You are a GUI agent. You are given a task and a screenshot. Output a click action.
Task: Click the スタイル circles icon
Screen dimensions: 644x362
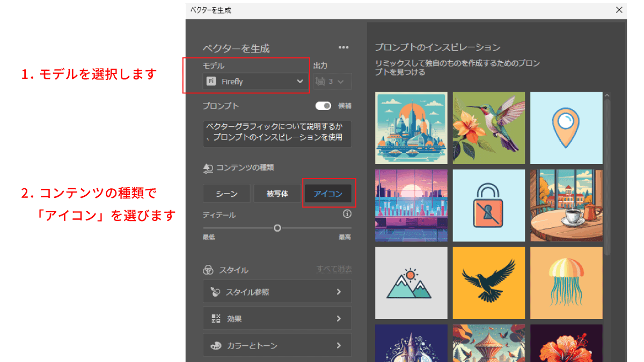pyautogui.click(x=208, y=270)
